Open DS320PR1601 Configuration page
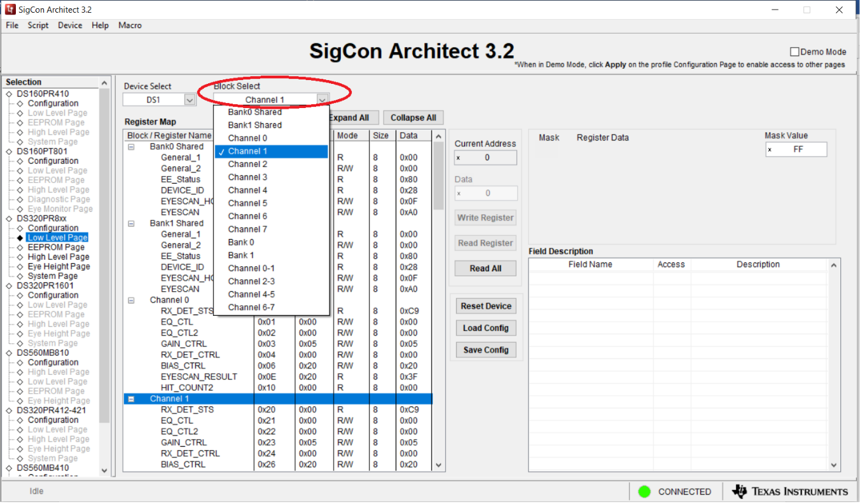Viewport: 860px width, 504px height. click(53, 295)
